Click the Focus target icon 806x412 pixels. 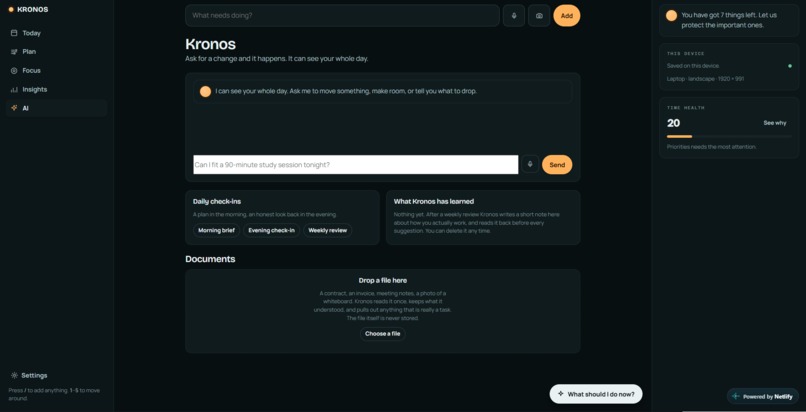(x=14, y=70)
